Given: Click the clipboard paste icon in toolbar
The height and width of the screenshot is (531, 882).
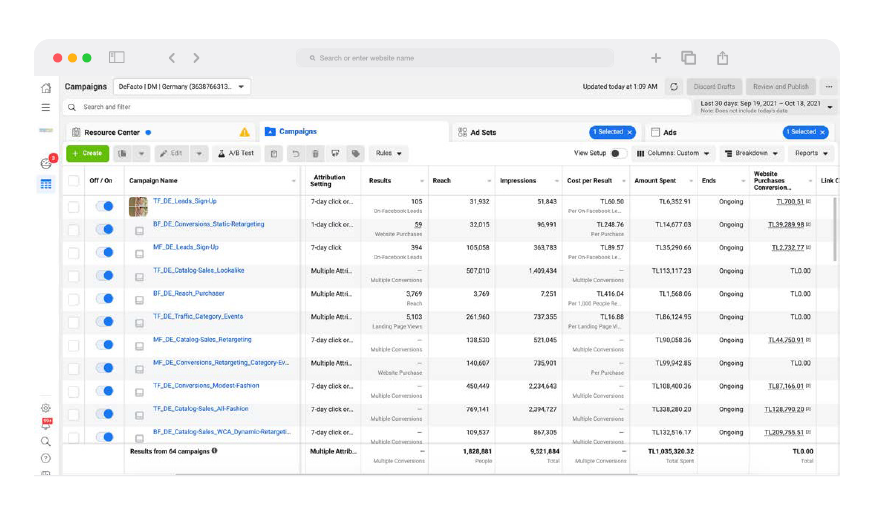Looking at the screenshot, I should [274, 153].
